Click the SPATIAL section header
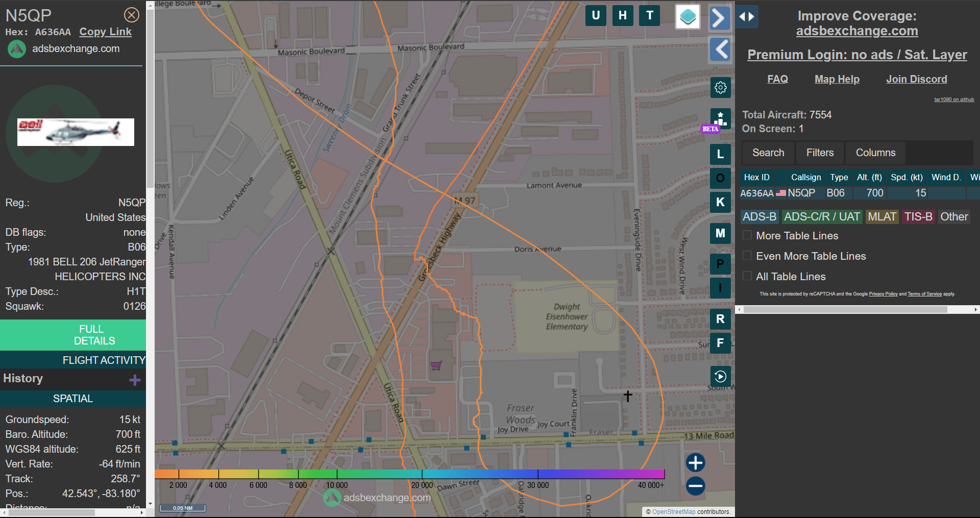Screen dimensions: 980x518 coord(73,399)
